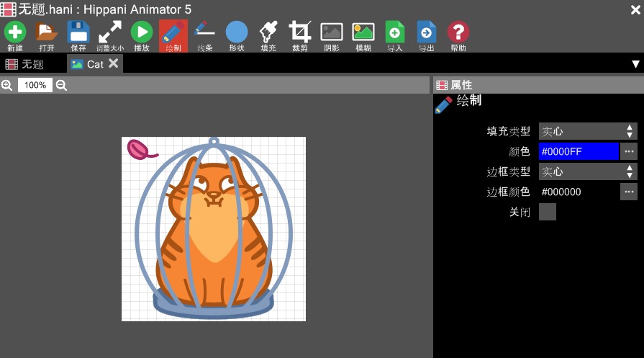Click the Import (导入) button

(x=395, y=35)
